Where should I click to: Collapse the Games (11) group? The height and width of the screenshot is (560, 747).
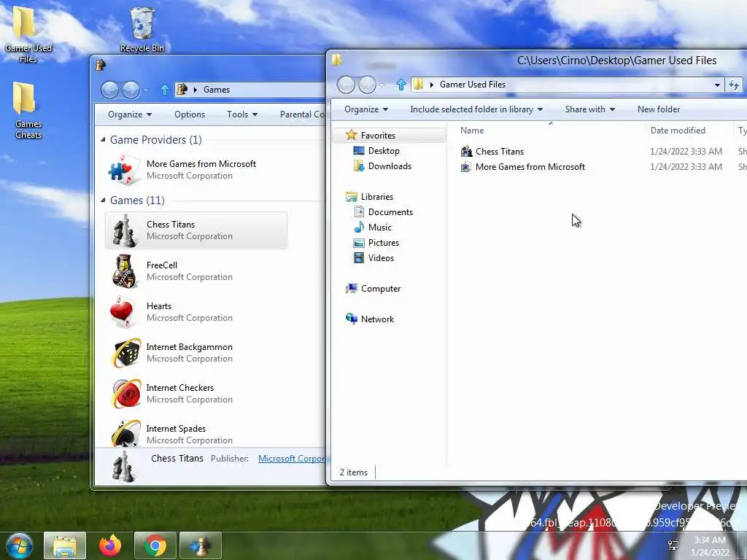click(x=103, y=200)
